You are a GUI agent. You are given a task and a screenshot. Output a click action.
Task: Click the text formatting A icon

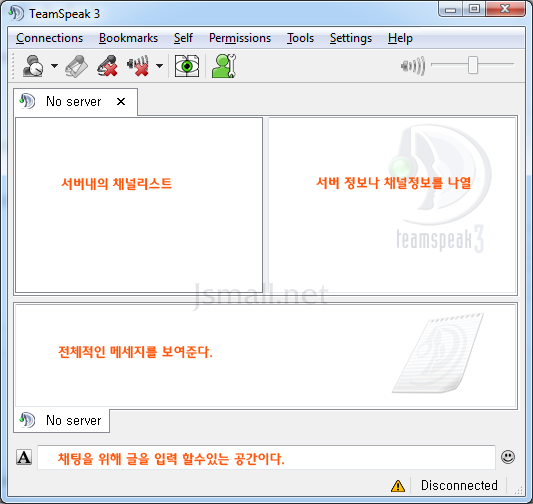point(24,457)
